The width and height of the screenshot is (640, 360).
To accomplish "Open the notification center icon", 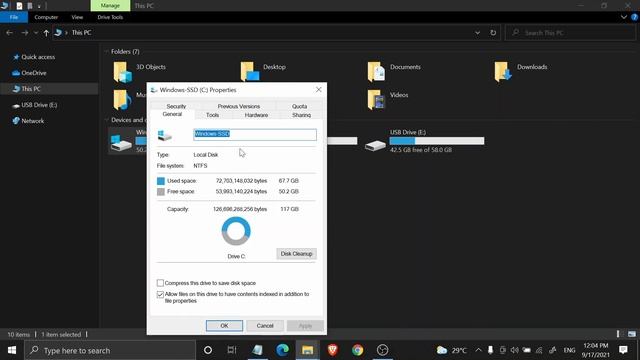I will (623, 350).
